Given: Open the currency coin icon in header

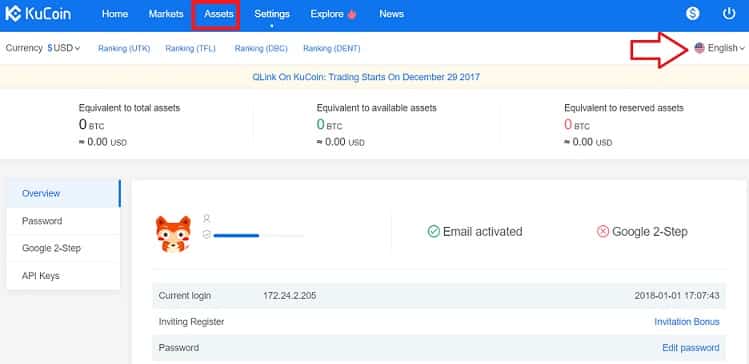Looking at the screenshot, I should (693, 14).
